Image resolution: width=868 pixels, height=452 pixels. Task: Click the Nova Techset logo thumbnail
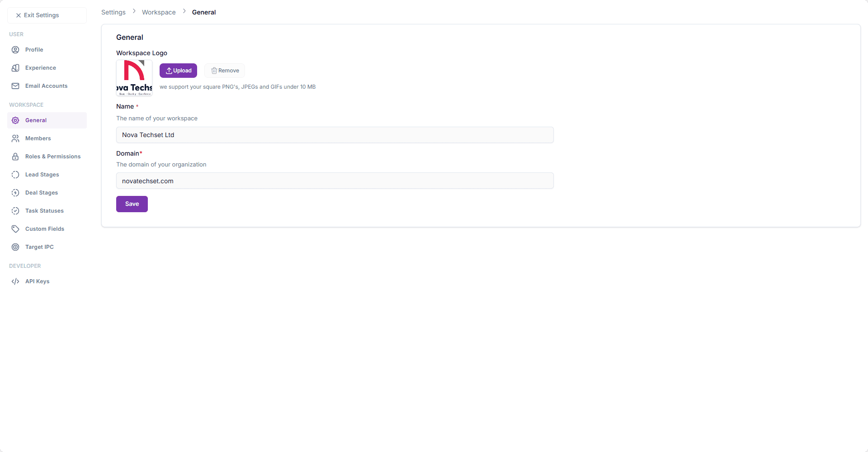coord(134,78)
